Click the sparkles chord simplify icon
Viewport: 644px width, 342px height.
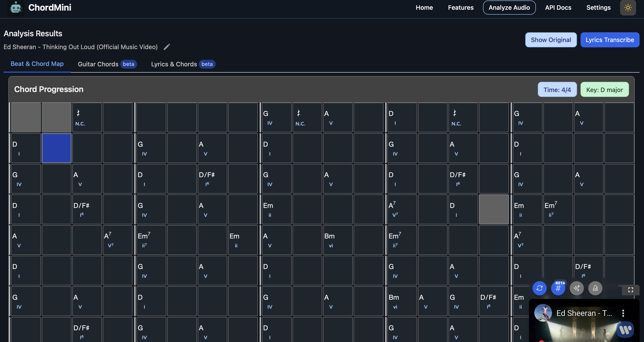(x=577, y=288)
